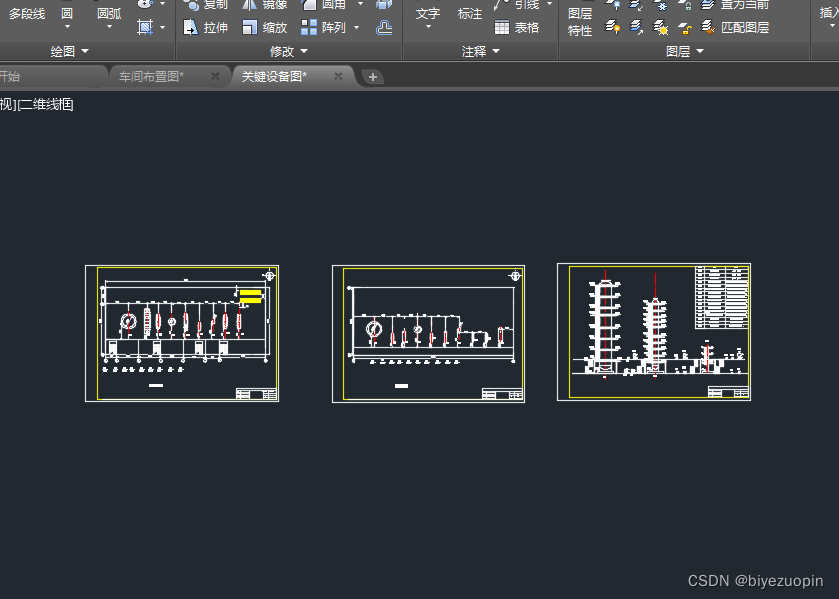Click the title block of the middle drawing
This screenshot has width=839, height=599.
502,394
